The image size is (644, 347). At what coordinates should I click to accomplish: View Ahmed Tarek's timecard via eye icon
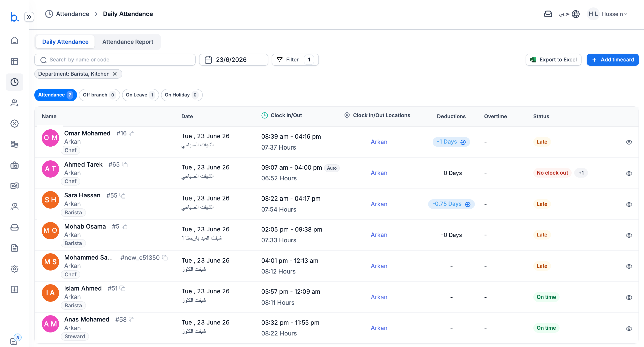[629, 173]
